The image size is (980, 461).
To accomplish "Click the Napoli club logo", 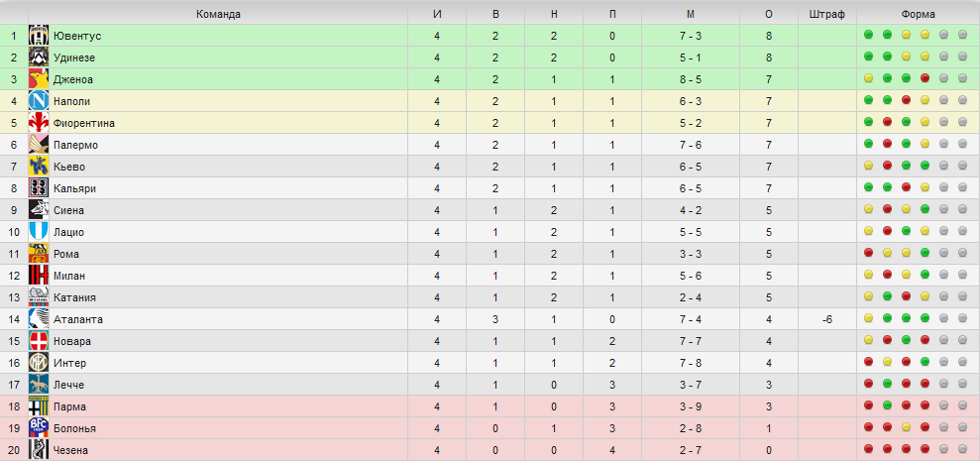I will [39, 101].
